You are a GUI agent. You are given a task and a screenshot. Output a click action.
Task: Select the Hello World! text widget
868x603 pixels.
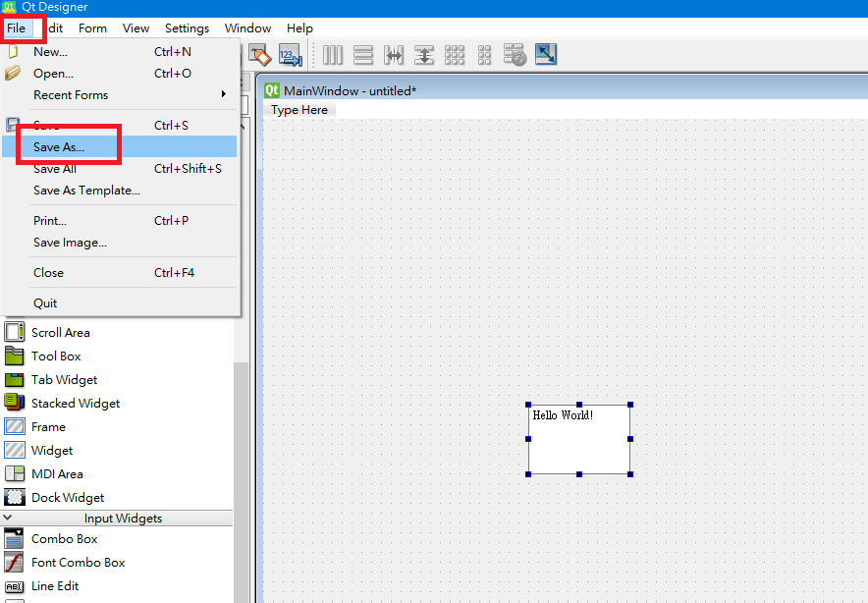[579, 439]
